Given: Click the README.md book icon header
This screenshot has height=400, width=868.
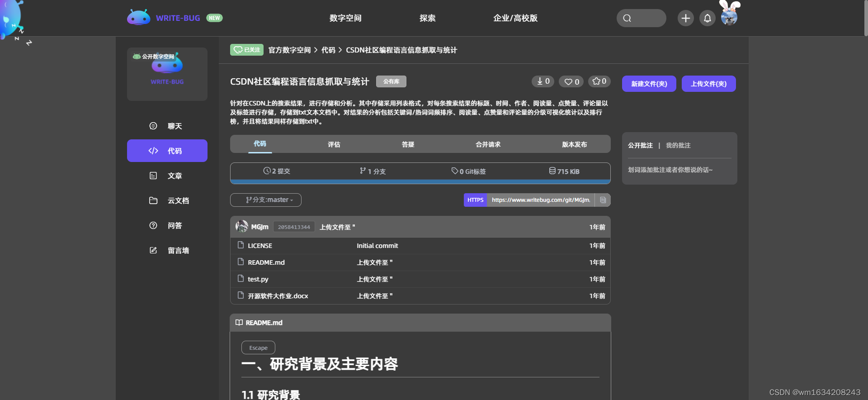Looking at the screenshot, I should (x=239, y=323).
